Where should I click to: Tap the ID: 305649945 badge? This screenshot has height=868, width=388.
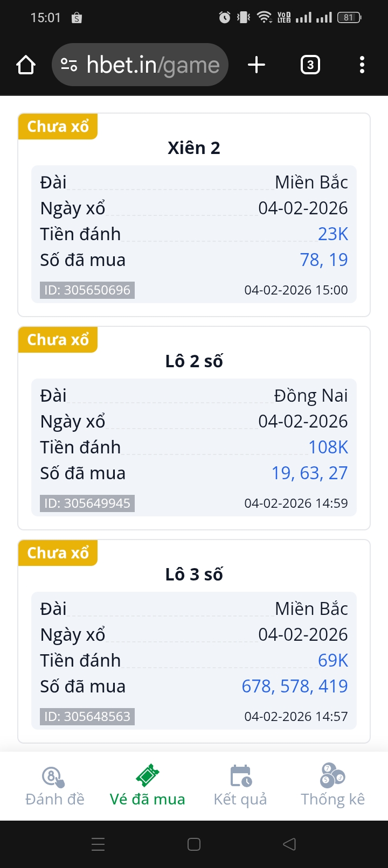87,503
